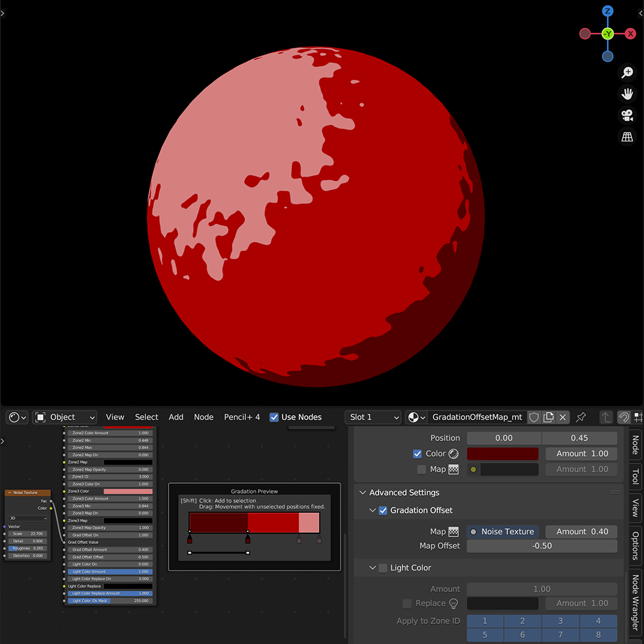Open the Pencil+ 4 menu

pos(241,417)
